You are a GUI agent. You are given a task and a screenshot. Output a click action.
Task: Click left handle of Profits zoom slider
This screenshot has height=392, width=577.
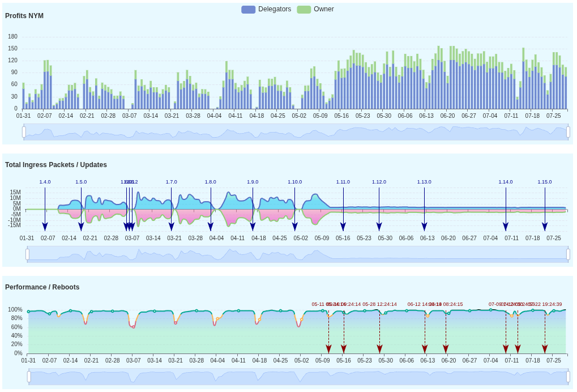click(24, 132)
